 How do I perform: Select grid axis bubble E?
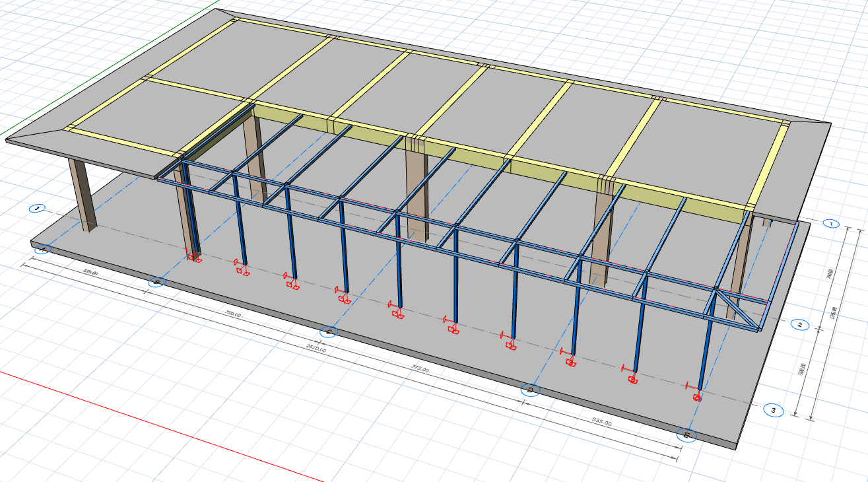click(686, 435)
